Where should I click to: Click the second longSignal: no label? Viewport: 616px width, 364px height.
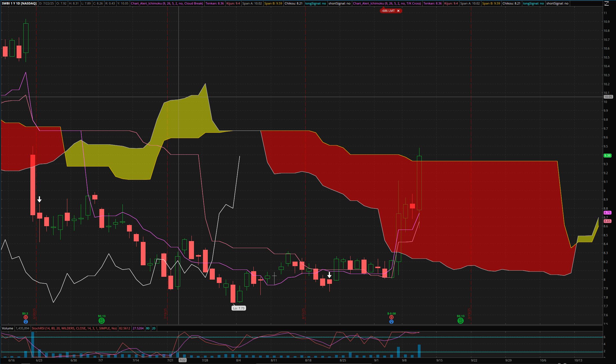click(x=533, y=3)
